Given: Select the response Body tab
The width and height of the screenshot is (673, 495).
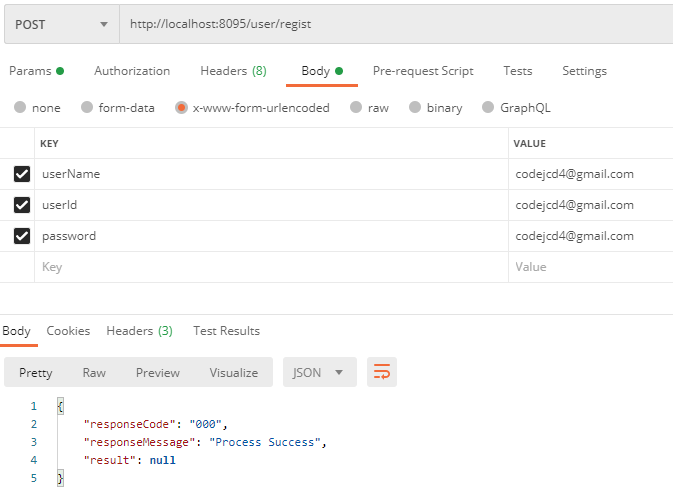Looking at the screenshot, I should (x=17, y=331).
